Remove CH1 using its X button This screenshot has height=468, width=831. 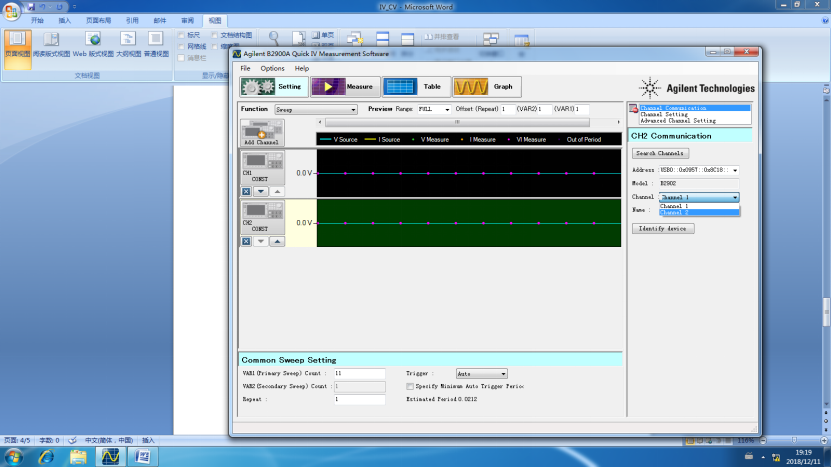coord(246,191)
